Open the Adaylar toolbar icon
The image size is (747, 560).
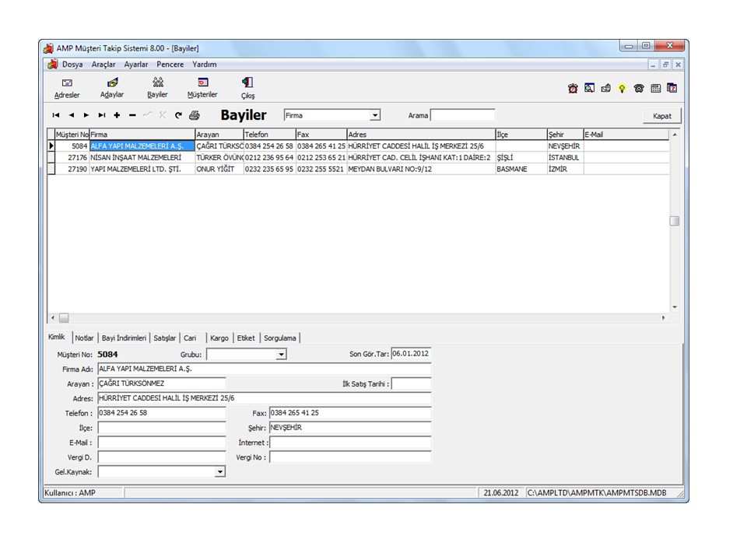[112, 88]
